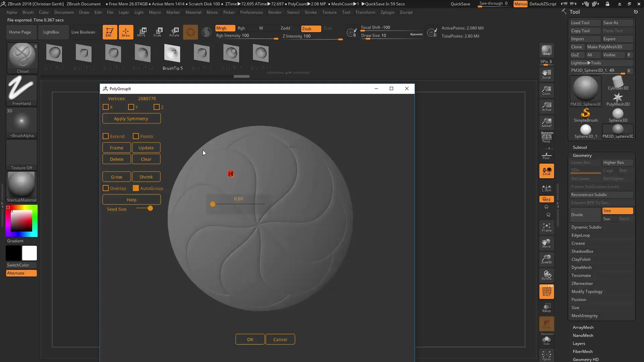Image resolution: width=644 pixels, height=362 pixels.
Task: Open the Zplugin menu
Action: 387,12
